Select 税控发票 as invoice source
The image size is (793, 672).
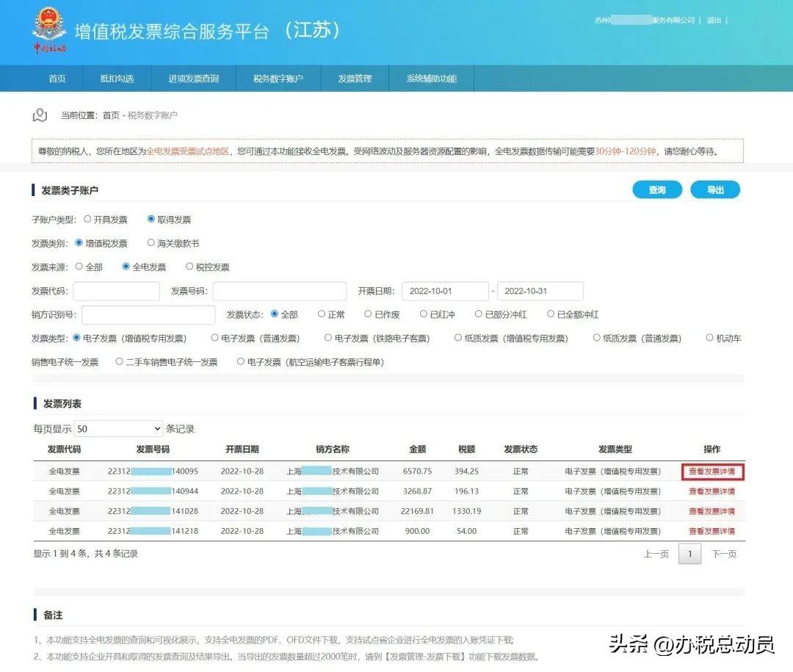point(190,267)
